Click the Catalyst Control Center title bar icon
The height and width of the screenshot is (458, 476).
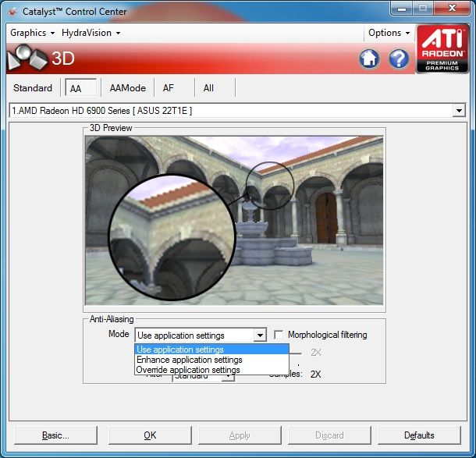(13, 11)
